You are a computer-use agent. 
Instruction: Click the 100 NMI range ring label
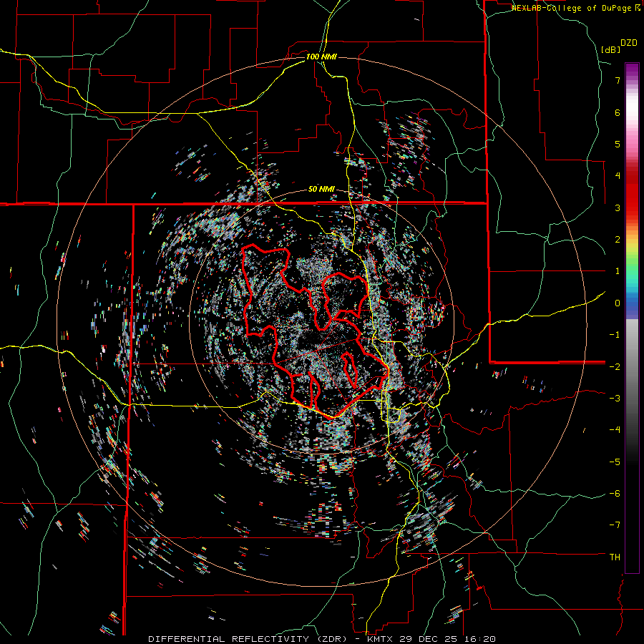(x=321, y=57)
